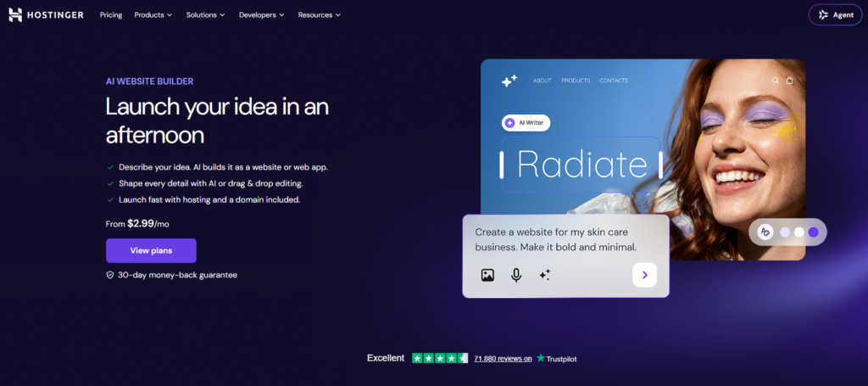Click the search icon in preview site

click(776, 81)
